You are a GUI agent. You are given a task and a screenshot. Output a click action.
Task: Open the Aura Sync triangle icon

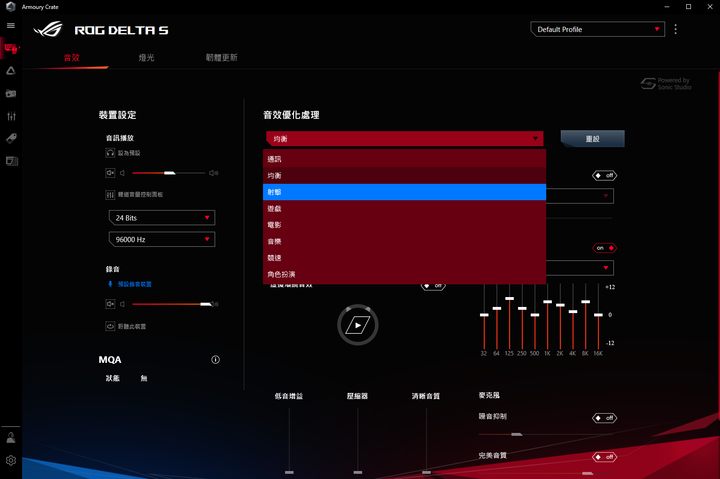(x=11, y=71)
